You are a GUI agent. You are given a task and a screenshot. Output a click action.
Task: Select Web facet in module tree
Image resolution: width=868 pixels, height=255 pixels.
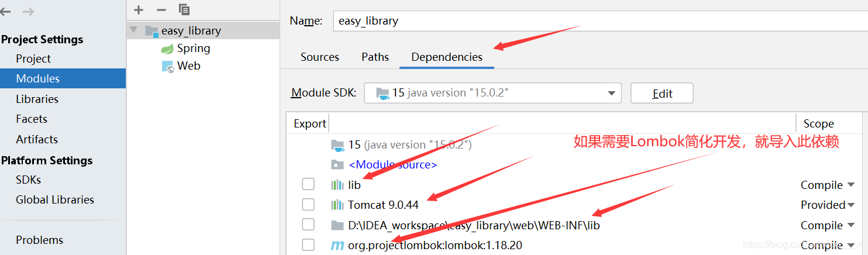point(189,66)
